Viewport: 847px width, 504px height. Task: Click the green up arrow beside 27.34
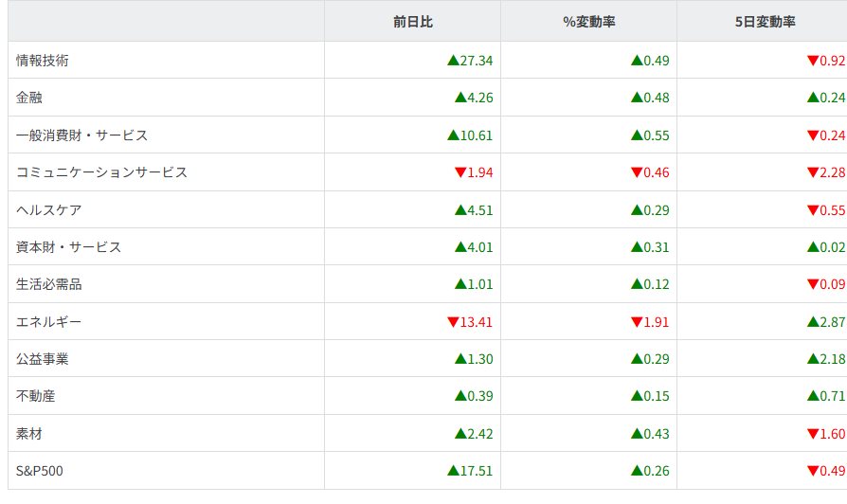[x=453, y=61]
